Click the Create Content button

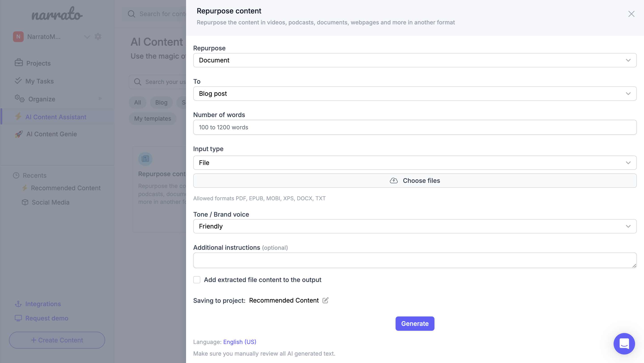[57, 340]
